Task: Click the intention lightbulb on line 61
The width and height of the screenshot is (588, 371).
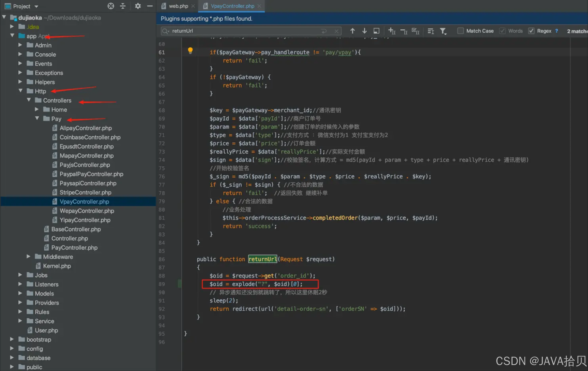Action: tap(190, 51)
